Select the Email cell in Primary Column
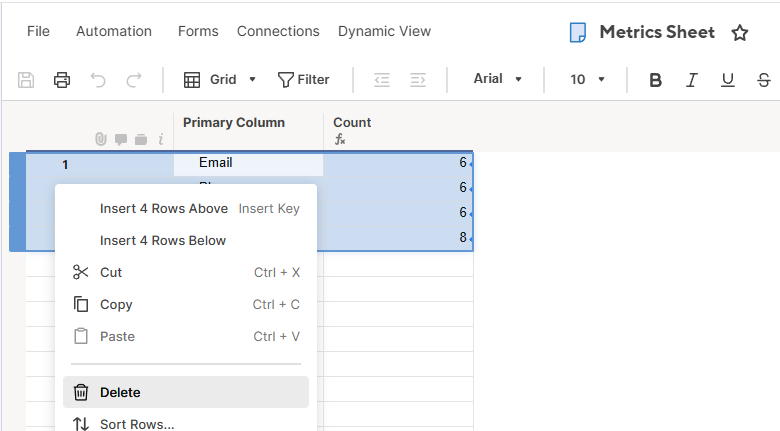Screen dimensions: 780x431 click(248, 163)
